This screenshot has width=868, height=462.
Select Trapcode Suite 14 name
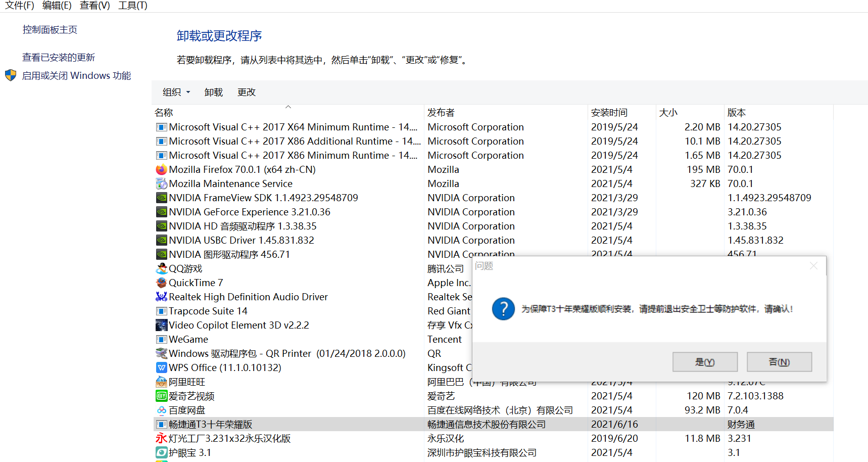point(208,311)
